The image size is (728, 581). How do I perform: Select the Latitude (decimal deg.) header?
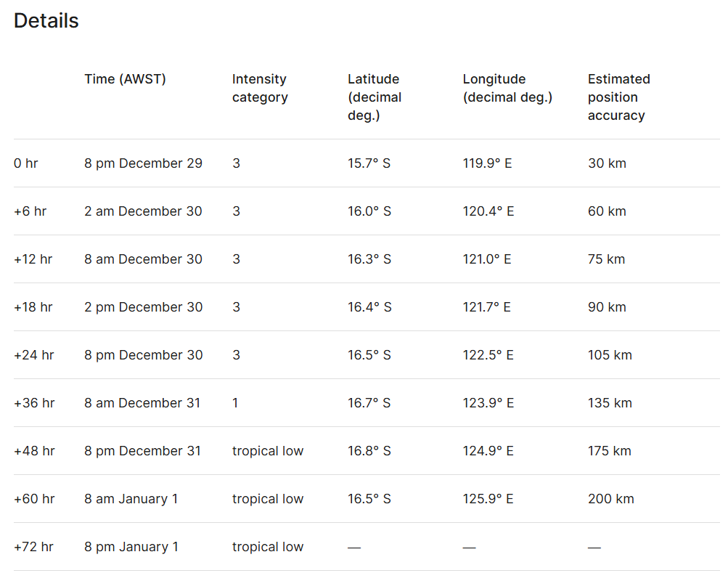375,97
